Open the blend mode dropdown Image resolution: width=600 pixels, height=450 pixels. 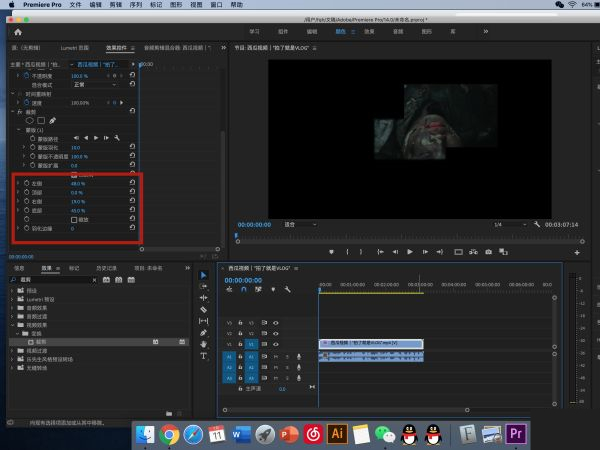[x=95, y=85]
